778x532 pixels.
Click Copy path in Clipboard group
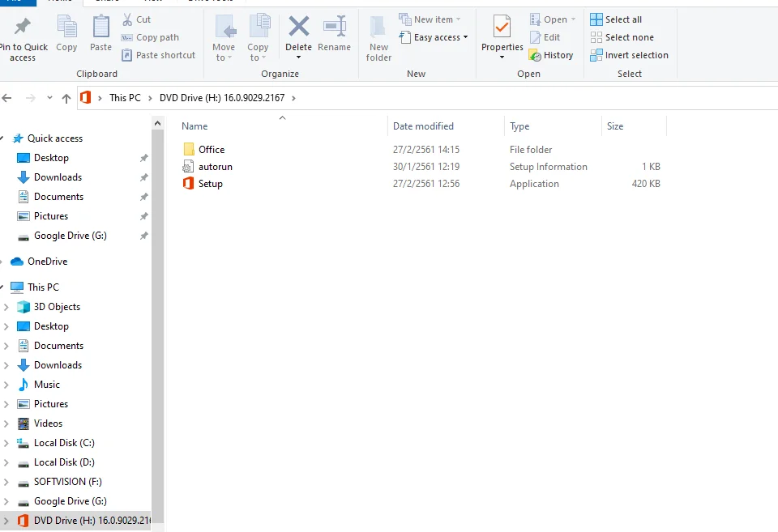click(150, 37)
